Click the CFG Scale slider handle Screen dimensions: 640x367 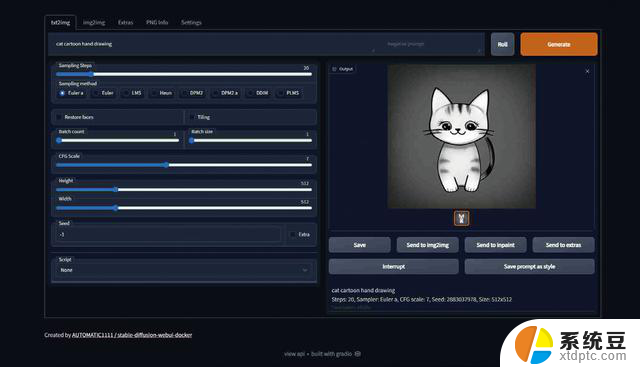(x=166, y=165)
